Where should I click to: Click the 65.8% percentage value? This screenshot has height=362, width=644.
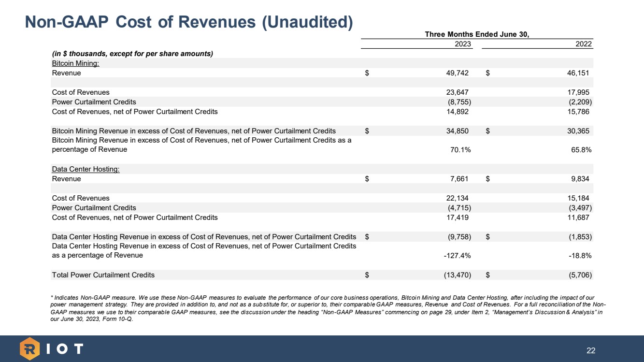pos(581,150)
